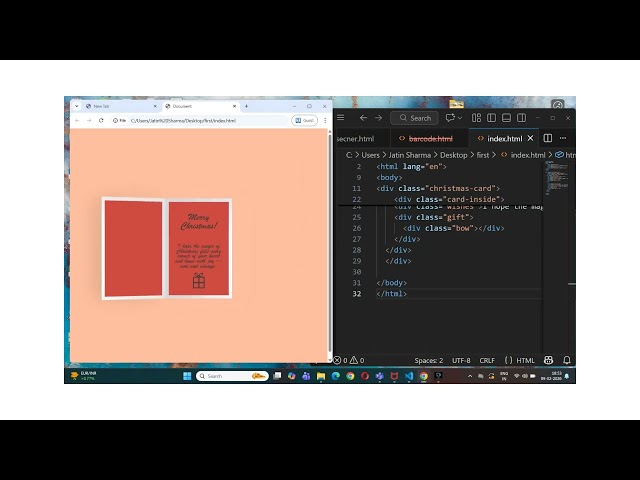Open Copilot chat icon in VS Code title bar
Viewport: 640px width, 480px height.
coord(450,118)
